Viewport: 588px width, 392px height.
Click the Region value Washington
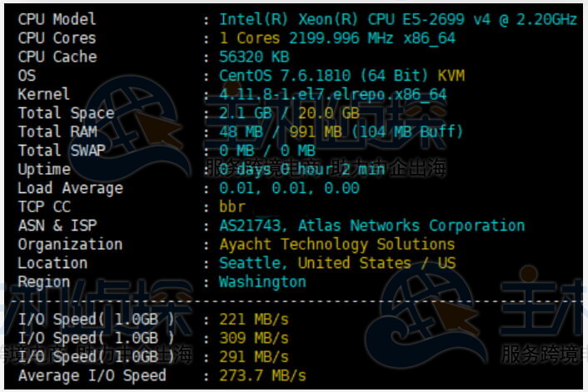click(262, 281)
